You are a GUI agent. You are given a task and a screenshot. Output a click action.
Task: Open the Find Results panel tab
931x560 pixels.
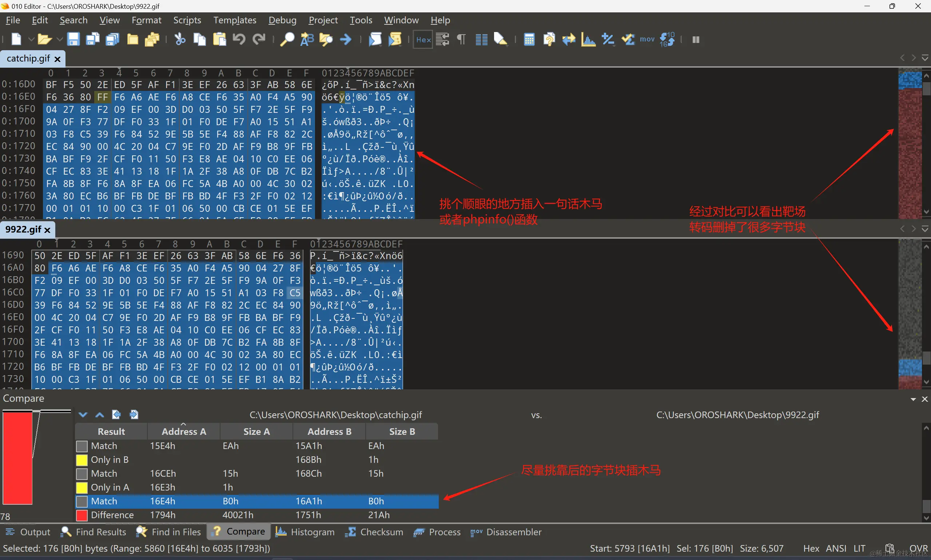[x=94, y=532]
